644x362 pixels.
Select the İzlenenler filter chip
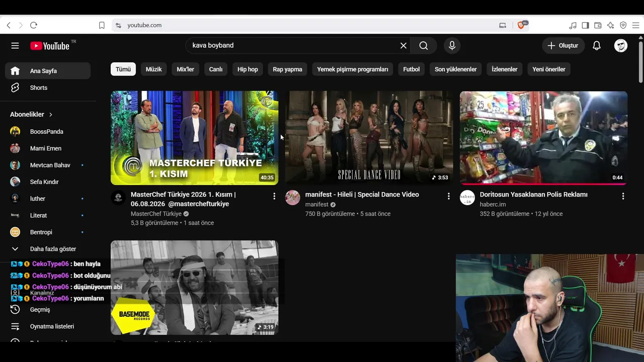point(505,69)
